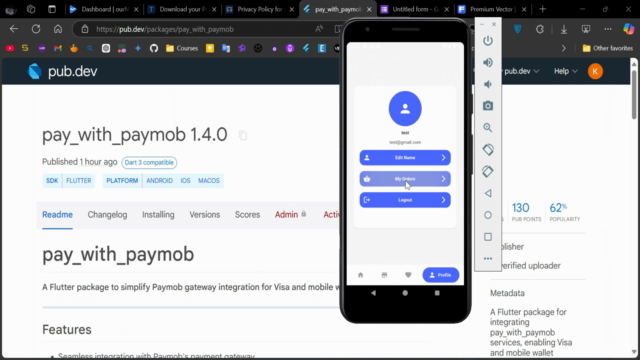Switch to Privacy Policy browser tab
The width and height of the screenshot is (640, 360).
point(260,9)
